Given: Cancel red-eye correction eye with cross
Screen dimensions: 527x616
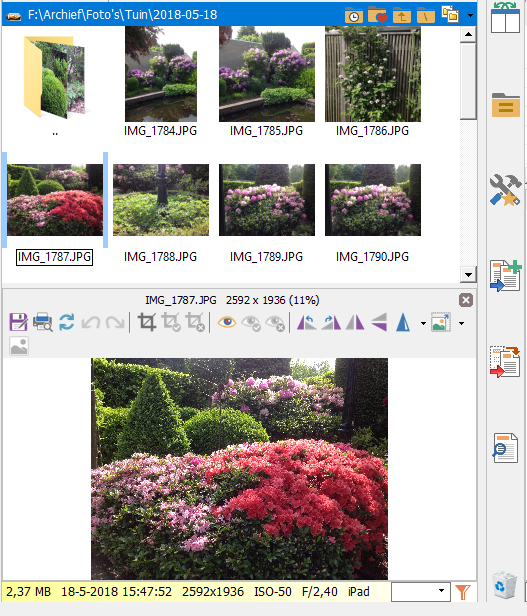Looking at the screenshot, I should [x=275, y=323].
